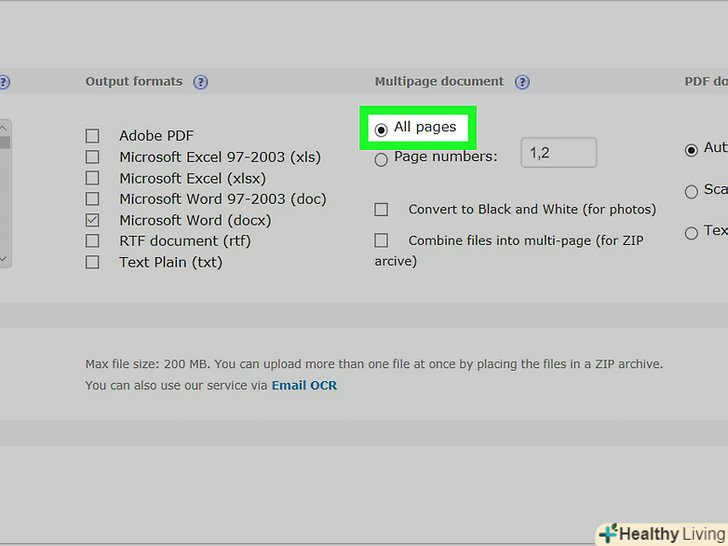Click the Microsoft Word (docx) label
The height and width of the screenshot is (546, 728).
click(x=195, y=220)
